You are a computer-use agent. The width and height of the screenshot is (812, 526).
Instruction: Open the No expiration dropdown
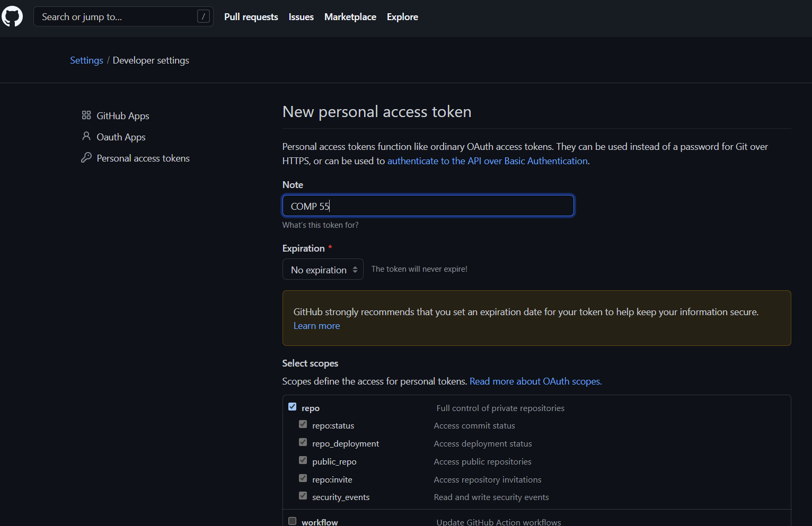323,269
